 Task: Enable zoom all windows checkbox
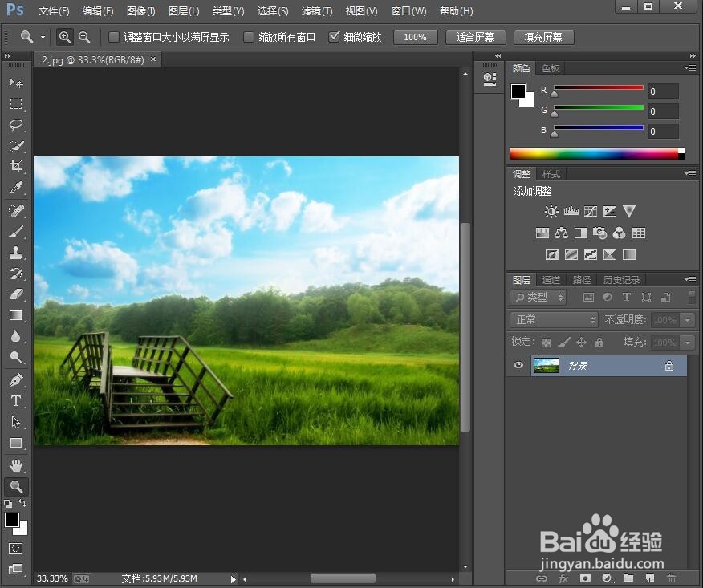249,37
